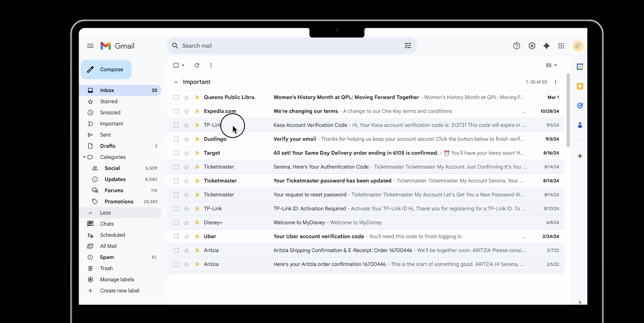
Task: Star the Target email
Action: point(186,153)
